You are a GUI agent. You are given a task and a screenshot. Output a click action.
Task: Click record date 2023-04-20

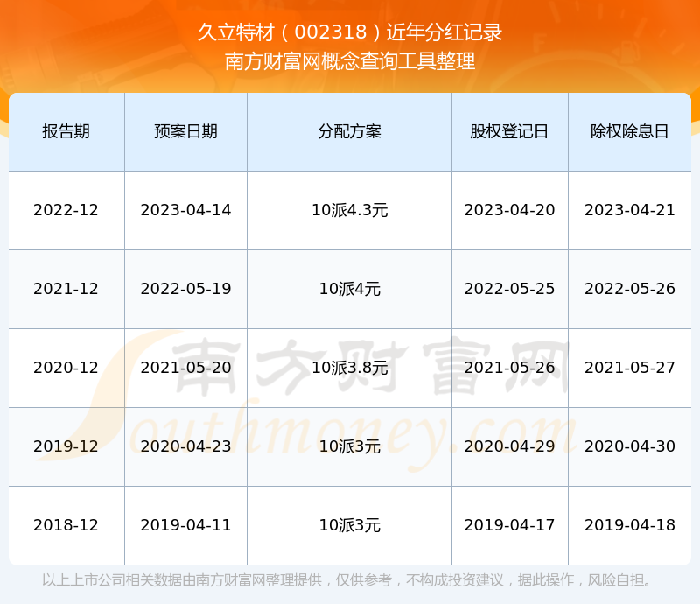click(x=509, y=210)
